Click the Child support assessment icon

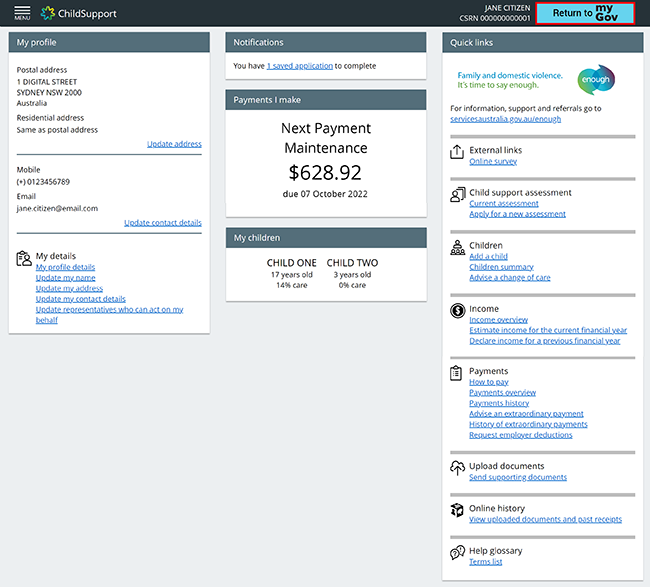point(457,194)
